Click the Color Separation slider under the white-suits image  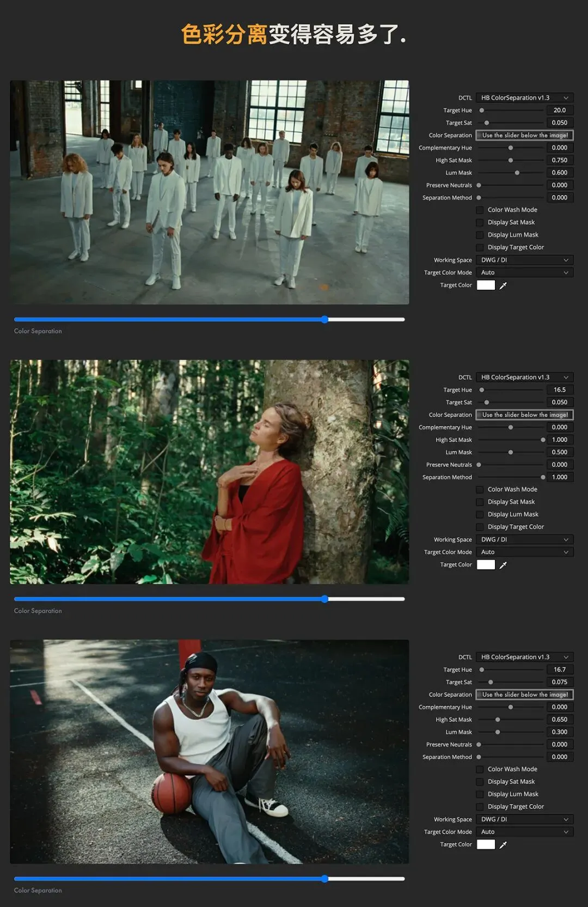tap(210, 320)
